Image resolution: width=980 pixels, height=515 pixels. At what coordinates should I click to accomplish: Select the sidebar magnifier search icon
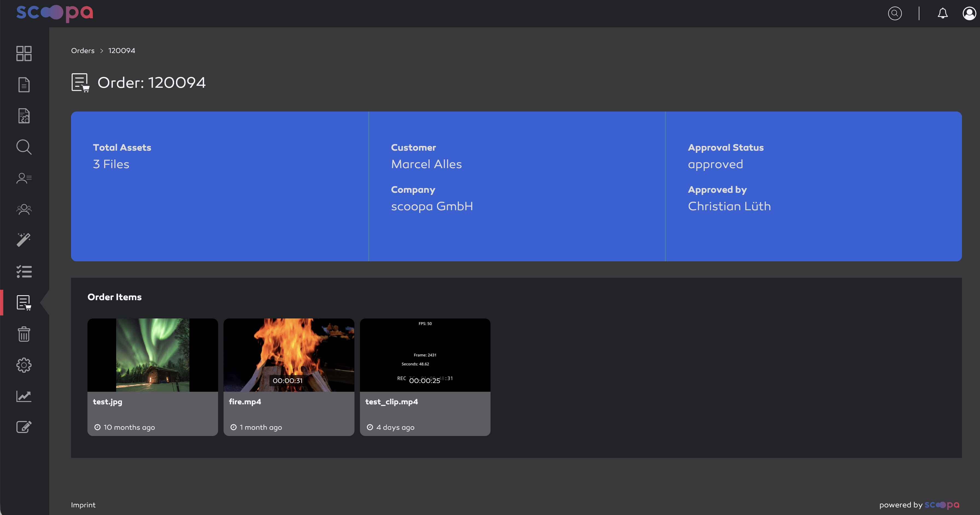point(24,147)
